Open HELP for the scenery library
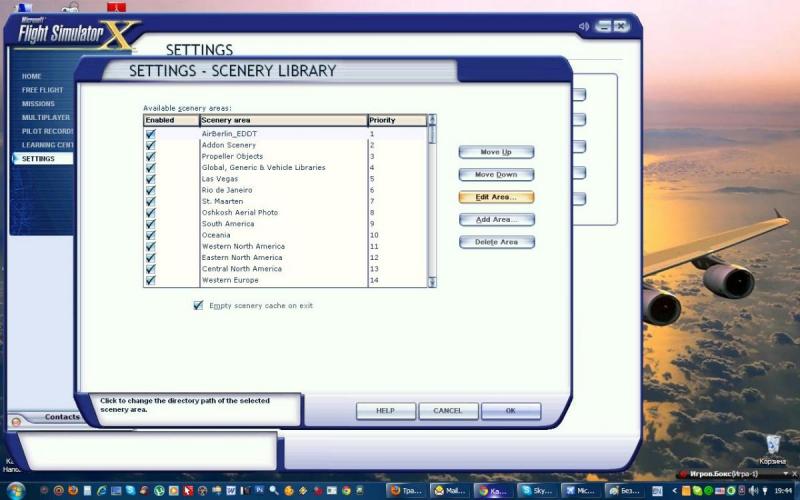800x500 pixels. coord(386,411)
